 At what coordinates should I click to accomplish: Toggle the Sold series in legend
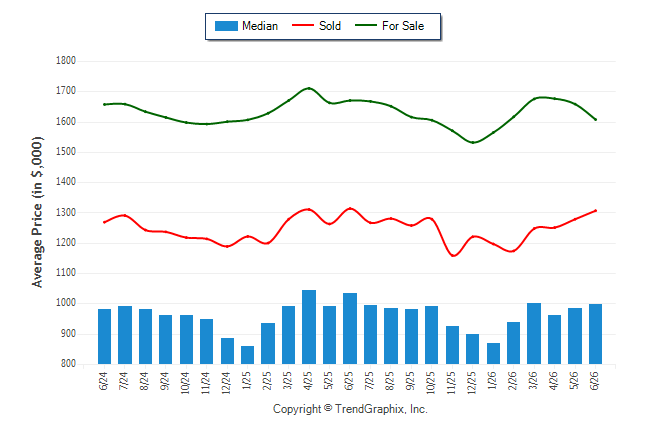coord(316,26)
